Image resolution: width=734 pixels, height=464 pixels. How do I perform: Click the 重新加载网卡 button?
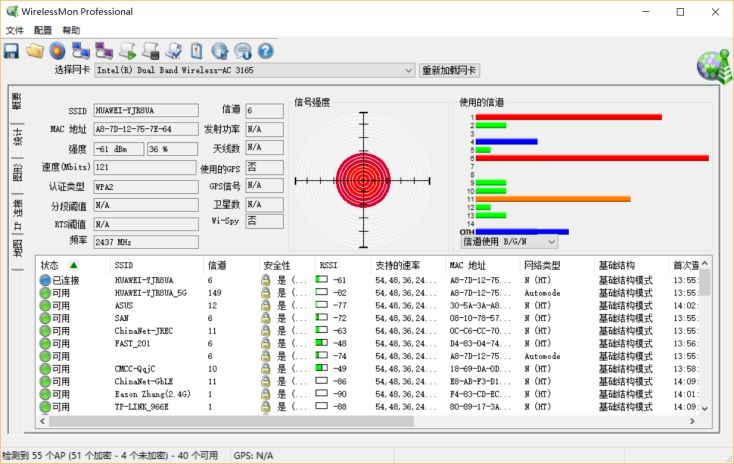pos(449,70)
